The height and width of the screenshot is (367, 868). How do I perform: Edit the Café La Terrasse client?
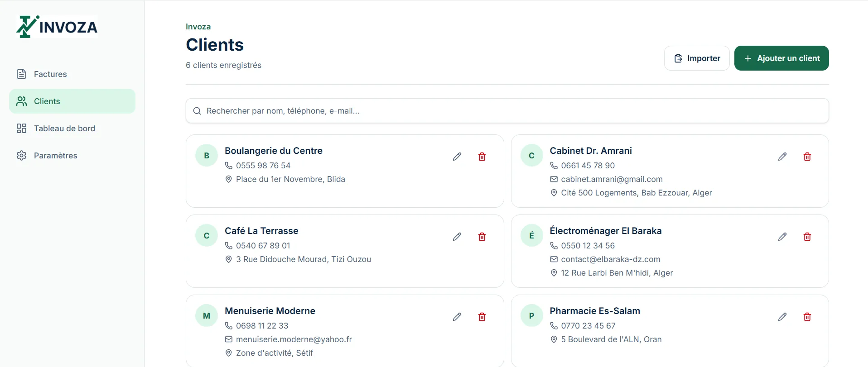point(457,237)
